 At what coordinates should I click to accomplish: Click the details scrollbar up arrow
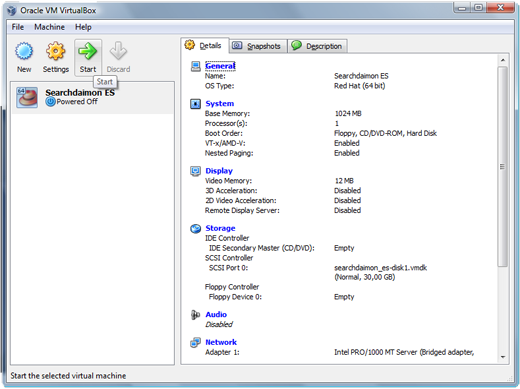pyautogui.click(x=503, y=60)
